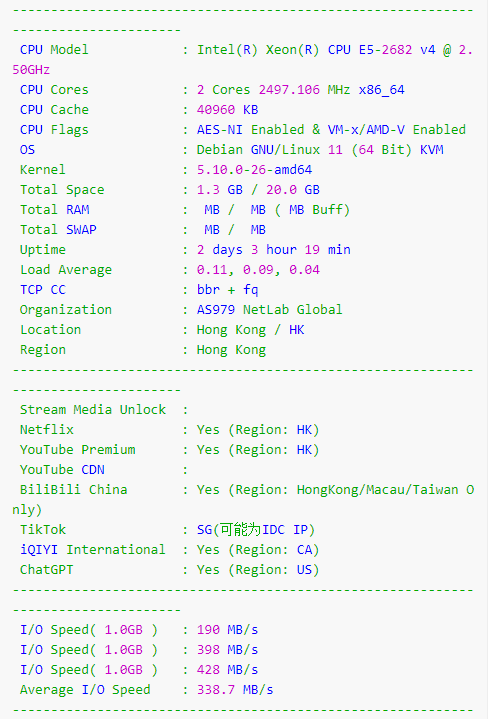Click the Location value Hong Kong / HK

[x=250, y=330]
